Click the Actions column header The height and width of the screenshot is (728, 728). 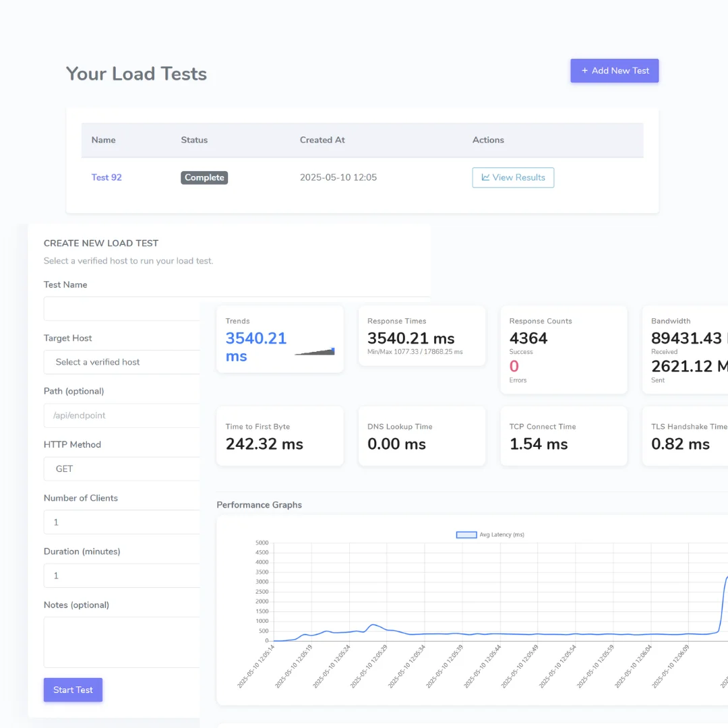[488, 140]
